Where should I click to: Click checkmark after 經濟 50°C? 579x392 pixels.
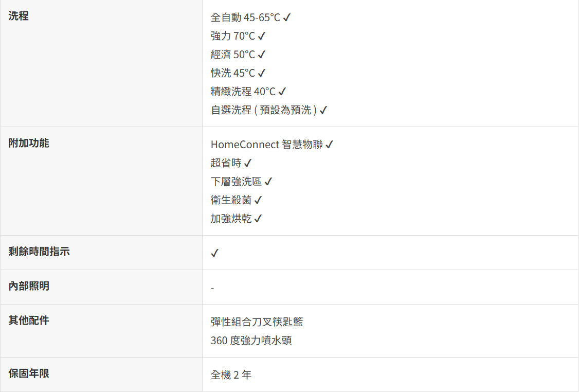click(262, 55)
